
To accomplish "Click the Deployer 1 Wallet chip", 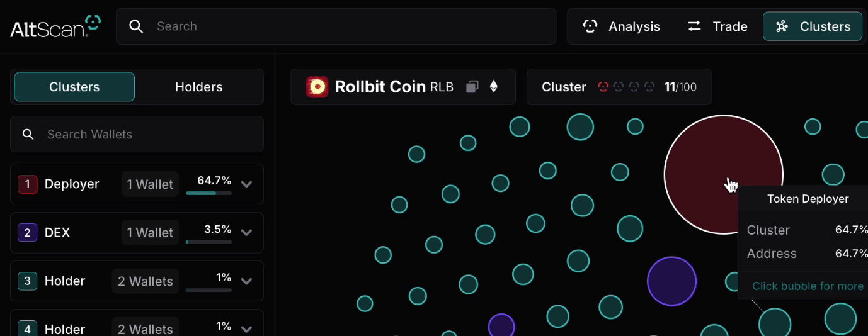I will (x=150, y=184).
